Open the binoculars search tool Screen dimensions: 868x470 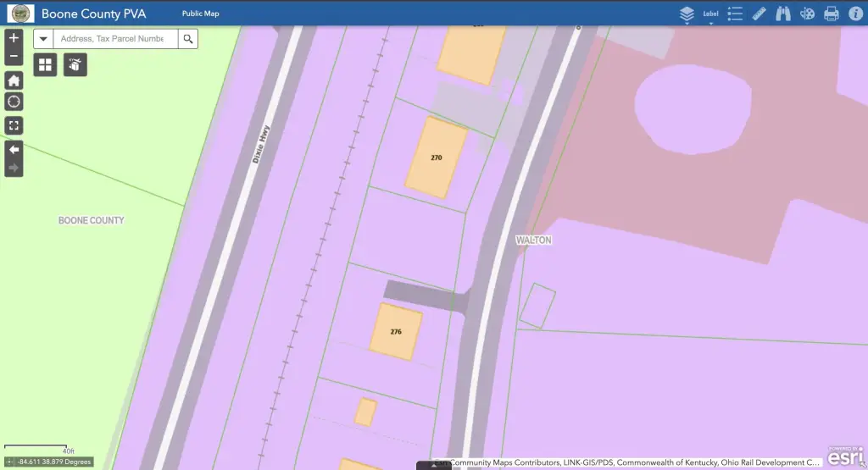[x=782, y=14]
